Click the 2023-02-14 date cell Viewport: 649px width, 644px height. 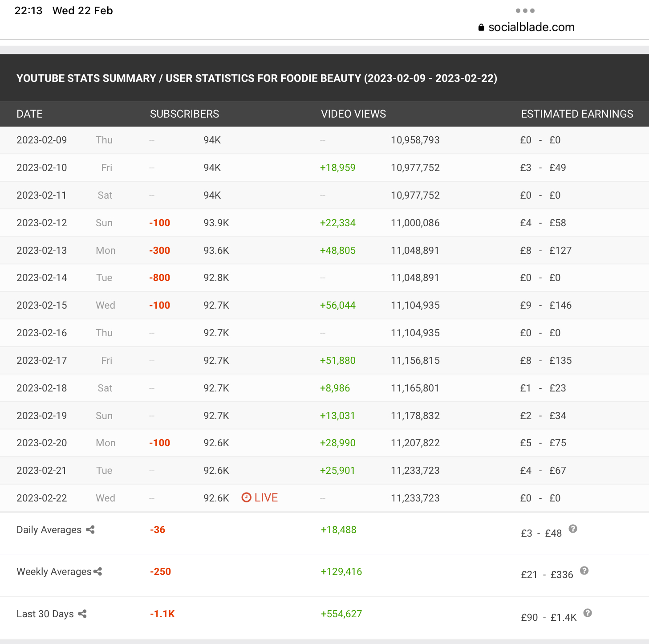click(x=42, y=277)
